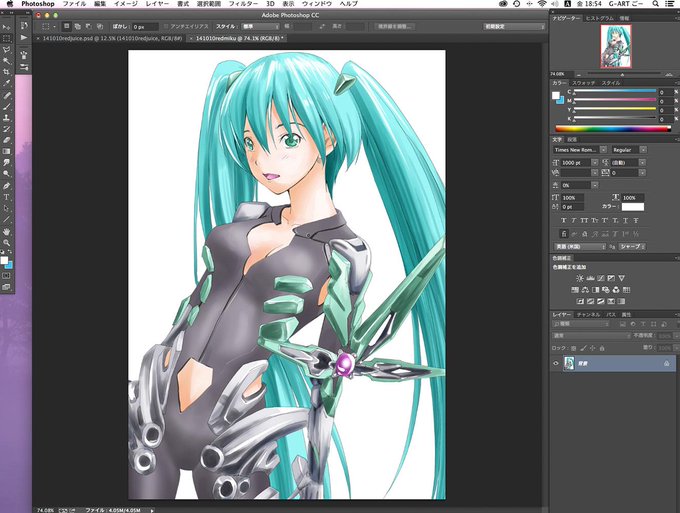Select the Pen tool

[7, 186]
